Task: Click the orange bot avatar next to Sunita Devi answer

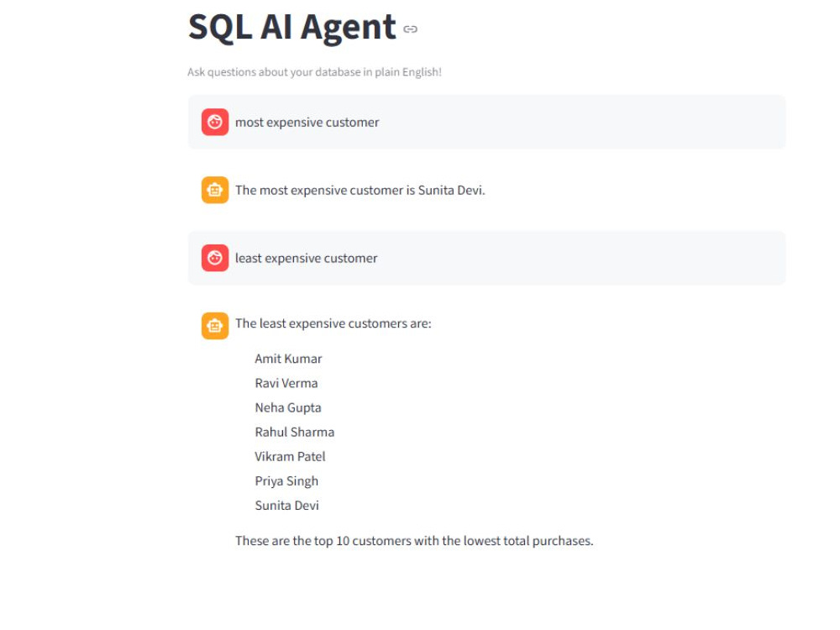Action: 215,190
